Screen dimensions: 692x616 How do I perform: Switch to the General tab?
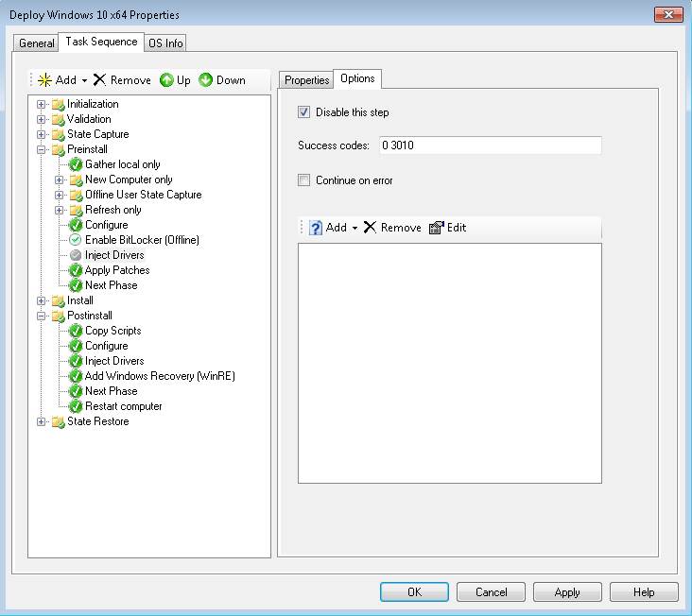point(36,43)
